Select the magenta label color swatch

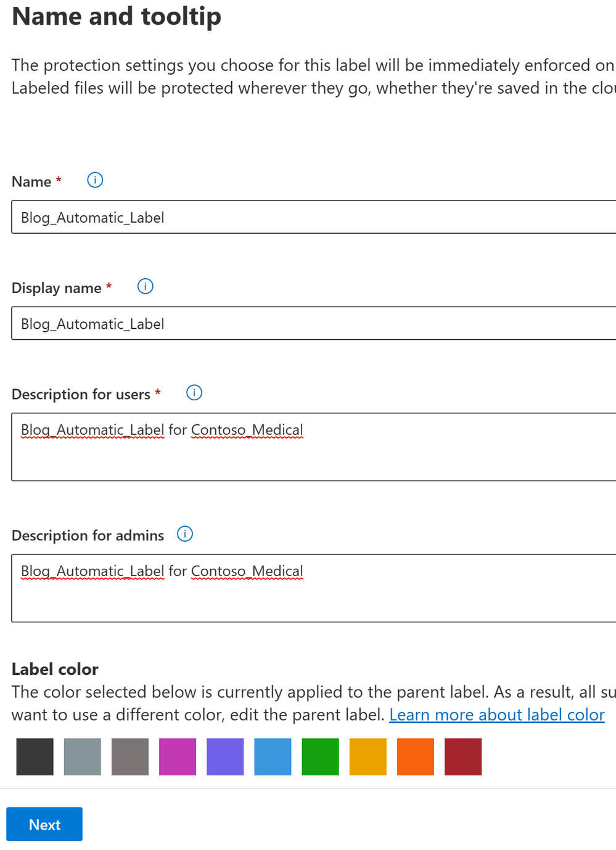[x=178, y=757]
